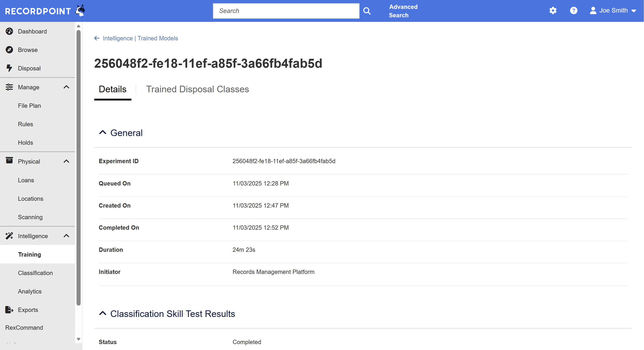Collapse the Physical sidebar section
Screen dimensions: 644x350
tap(66, 161)
